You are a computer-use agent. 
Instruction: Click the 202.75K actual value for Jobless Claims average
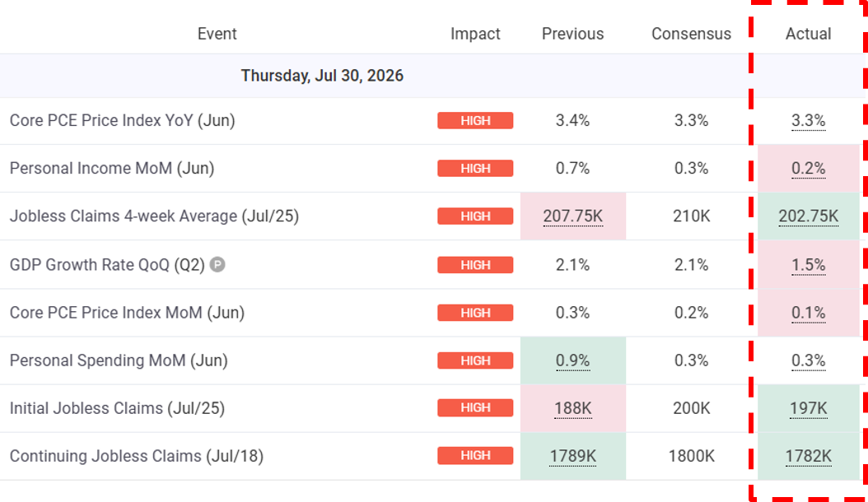pyautogui.click(x=808, y=216)
